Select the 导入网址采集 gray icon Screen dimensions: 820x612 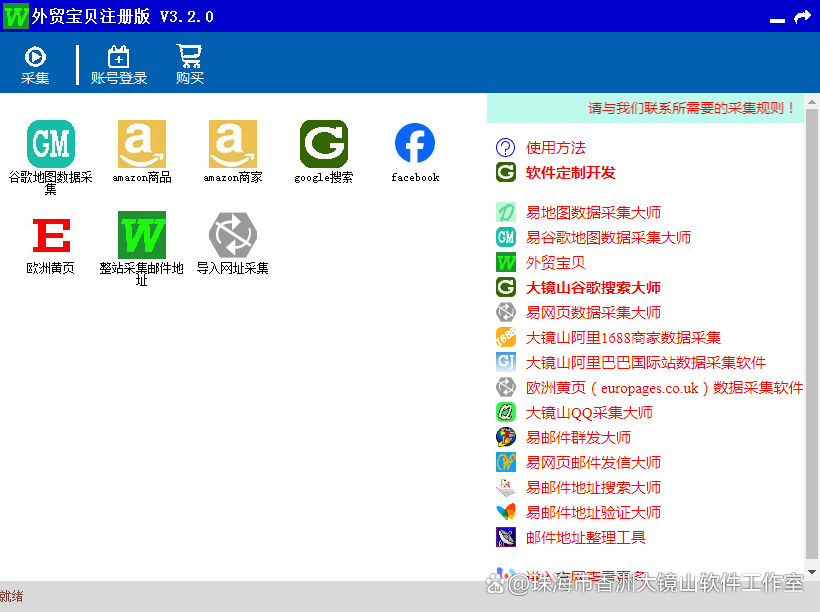point(232,236)
